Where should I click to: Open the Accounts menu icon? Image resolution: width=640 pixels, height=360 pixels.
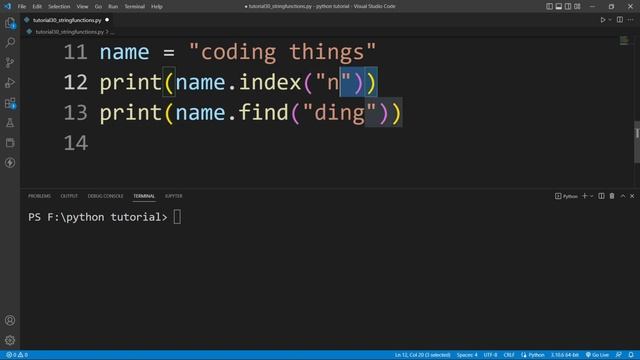(10, 320)
